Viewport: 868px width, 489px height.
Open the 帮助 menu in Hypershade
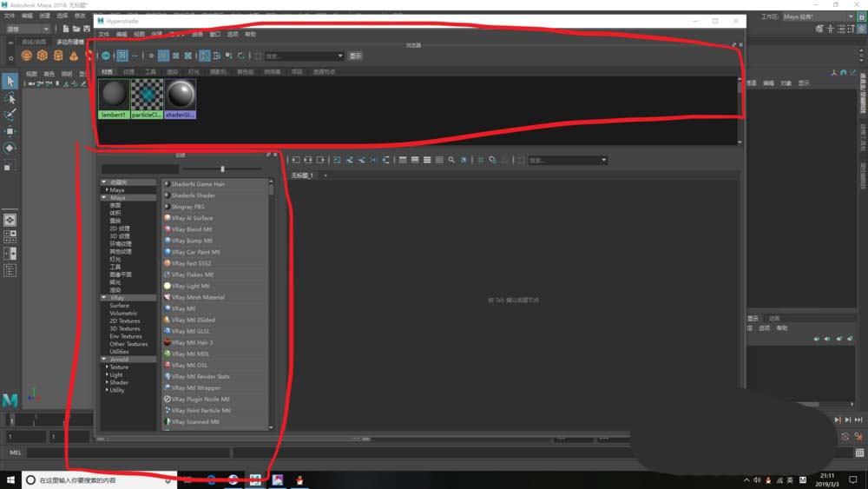coord(250,35)
